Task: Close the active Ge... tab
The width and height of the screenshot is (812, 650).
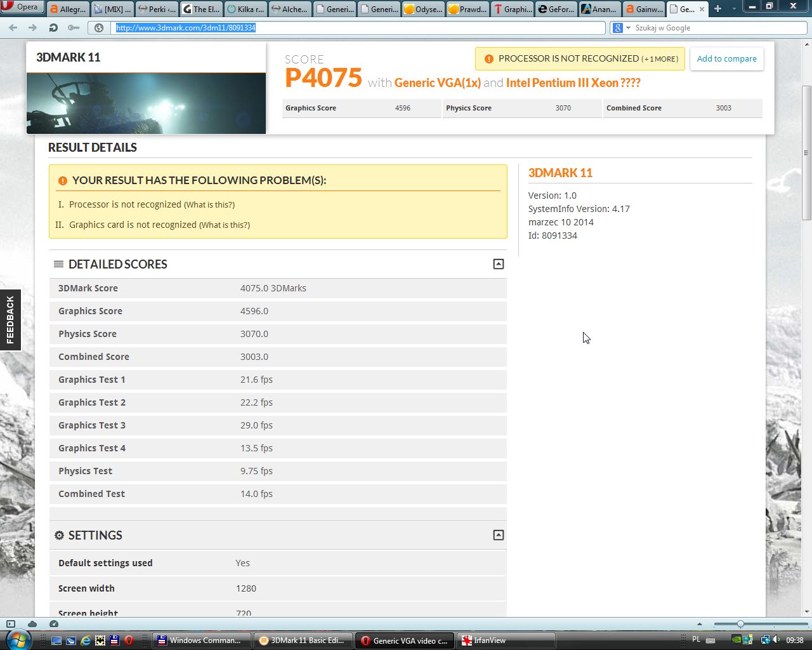Action: (x=702, y=10)
